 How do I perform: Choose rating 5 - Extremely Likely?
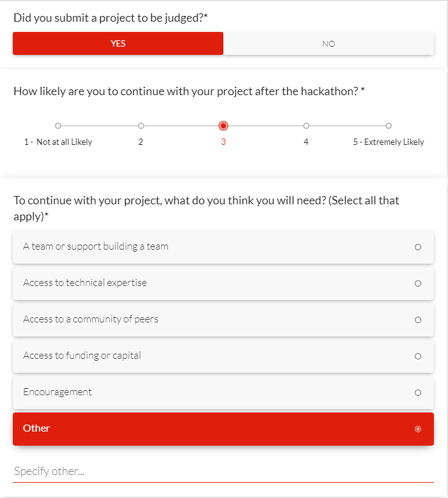coord(389,126)
